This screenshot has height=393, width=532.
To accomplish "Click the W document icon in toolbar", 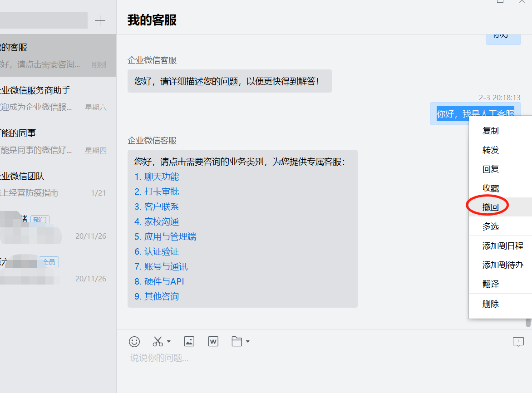I will pyautogui.click(x=213, y=341).
